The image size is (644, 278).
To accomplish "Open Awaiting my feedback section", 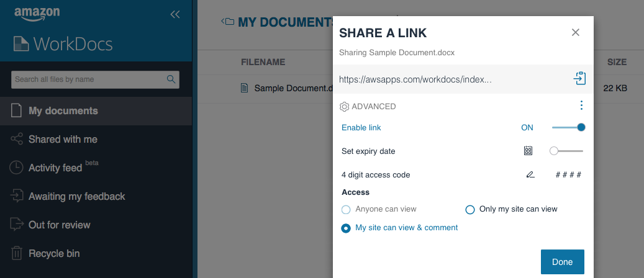I will coord(96,196).
